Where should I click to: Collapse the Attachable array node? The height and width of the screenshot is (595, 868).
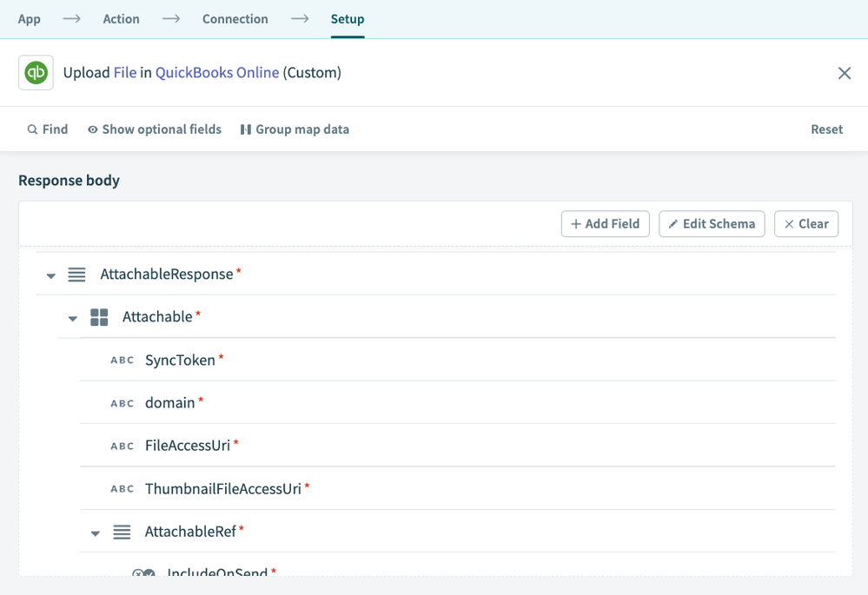point(72,318)
